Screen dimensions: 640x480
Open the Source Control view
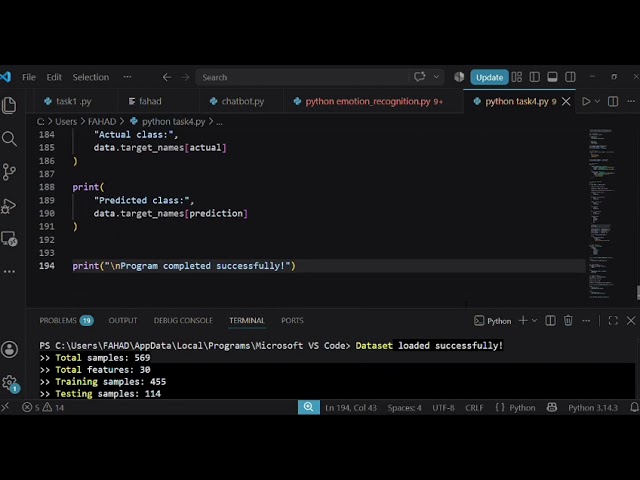(9, 172)
